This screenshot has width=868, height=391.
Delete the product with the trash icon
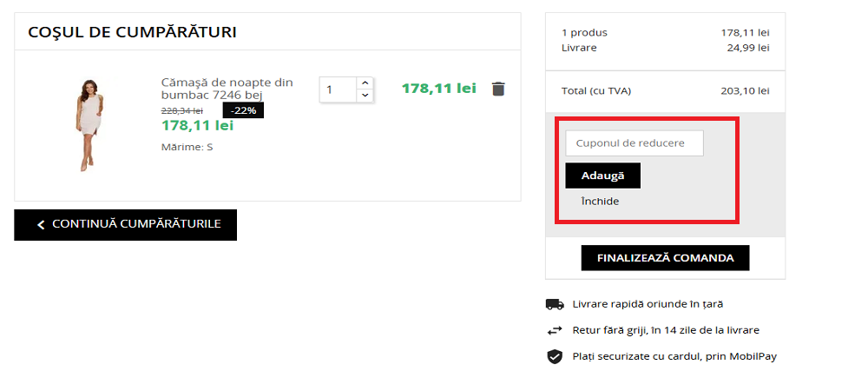pos(498,89)
